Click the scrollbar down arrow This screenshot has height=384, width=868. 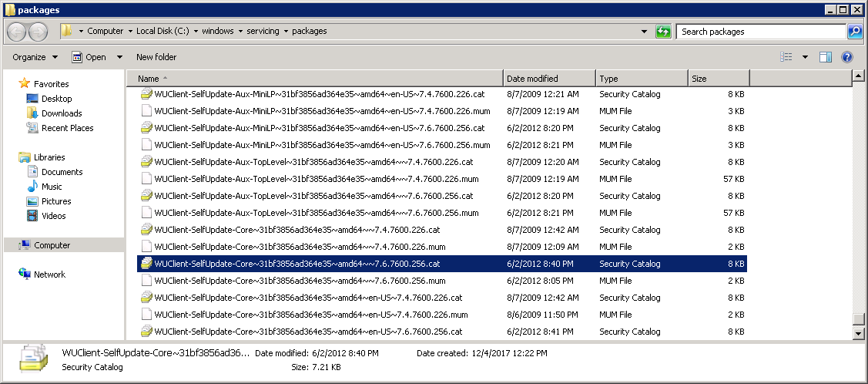click(x=859, y=333)
